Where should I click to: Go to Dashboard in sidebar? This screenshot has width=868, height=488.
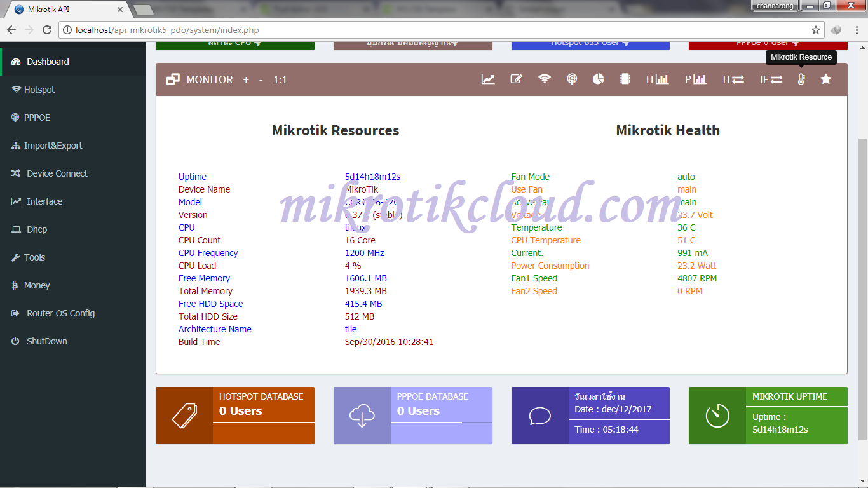73,62
